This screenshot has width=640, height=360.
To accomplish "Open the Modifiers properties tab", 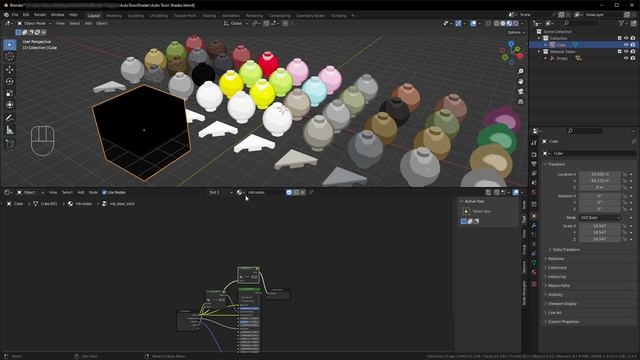I will pos(534,225).
